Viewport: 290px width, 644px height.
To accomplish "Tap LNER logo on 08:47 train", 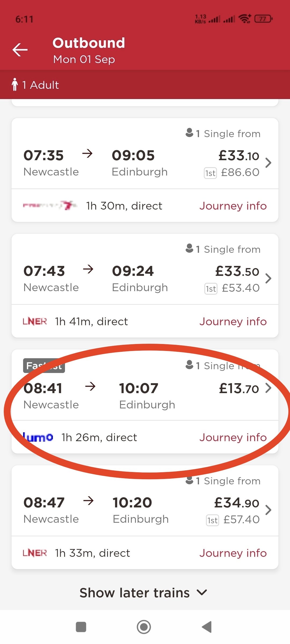I will click(x=35, y=553).
